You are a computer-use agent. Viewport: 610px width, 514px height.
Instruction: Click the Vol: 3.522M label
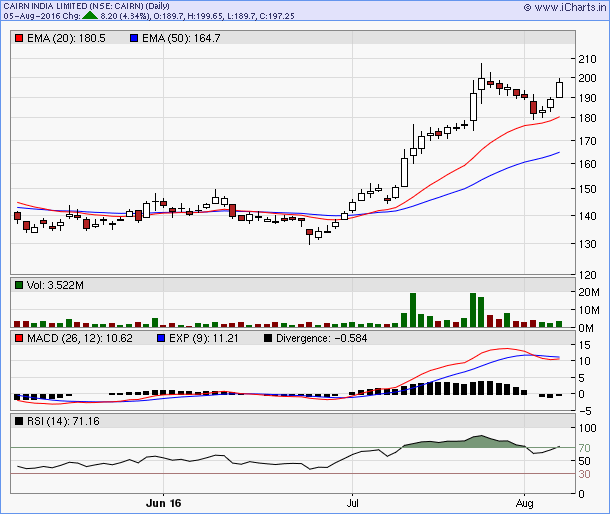coord(55,285)
